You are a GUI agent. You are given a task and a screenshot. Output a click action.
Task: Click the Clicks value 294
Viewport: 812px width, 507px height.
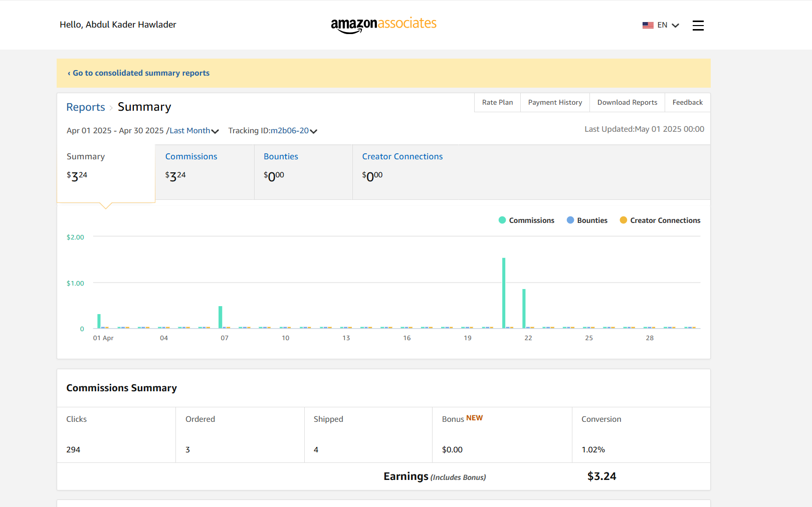pos(73,450)
